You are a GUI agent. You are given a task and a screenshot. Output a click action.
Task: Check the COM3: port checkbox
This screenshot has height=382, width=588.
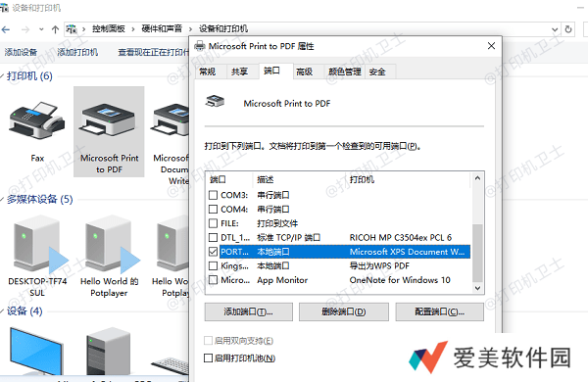(x=213, y=195)
